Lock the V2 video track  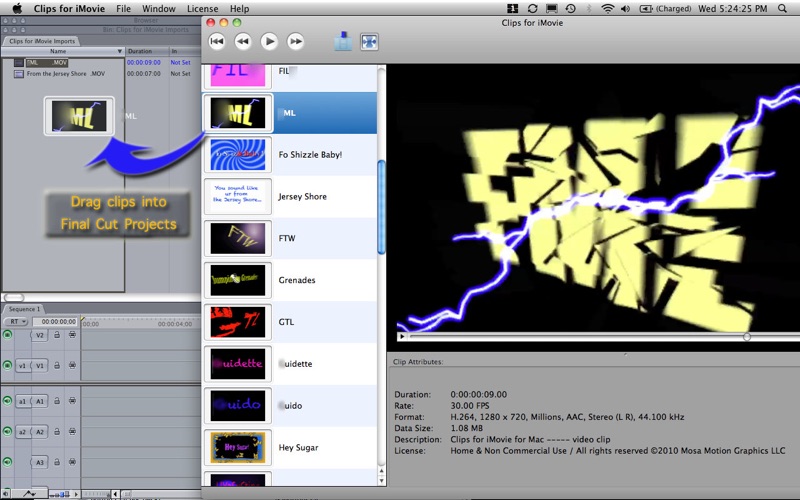pos(57,335)
